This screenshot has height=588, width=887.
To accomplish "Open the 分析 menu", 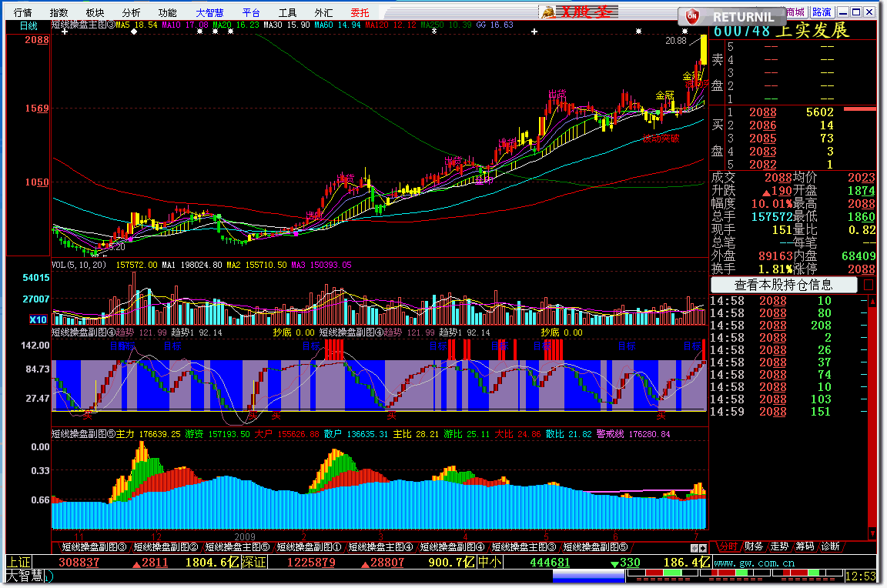I will (131, 12).
